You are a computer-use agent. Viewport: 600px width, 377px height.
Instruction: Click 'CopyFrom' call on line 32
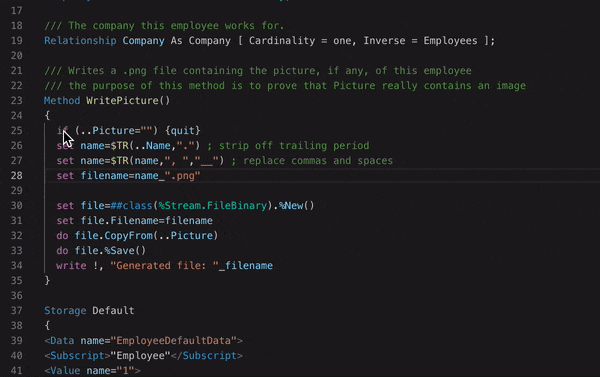(128, 235)
